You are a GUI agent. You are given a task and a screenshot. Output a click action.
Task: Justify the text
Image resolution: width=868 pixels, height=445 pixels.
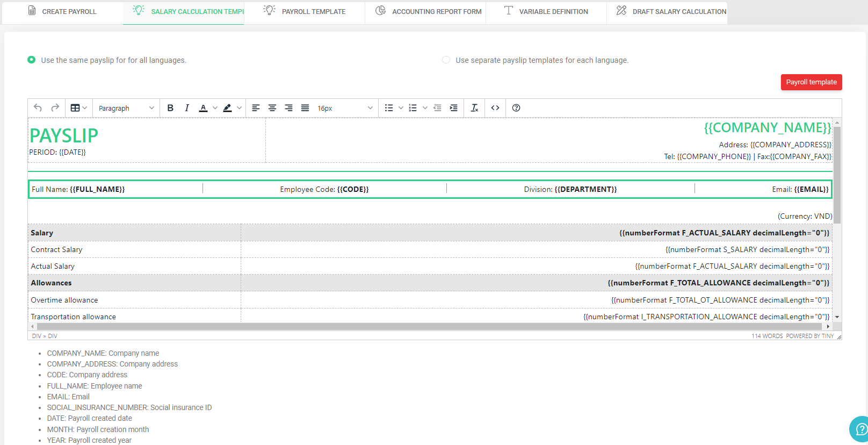[x=305, y=108]
